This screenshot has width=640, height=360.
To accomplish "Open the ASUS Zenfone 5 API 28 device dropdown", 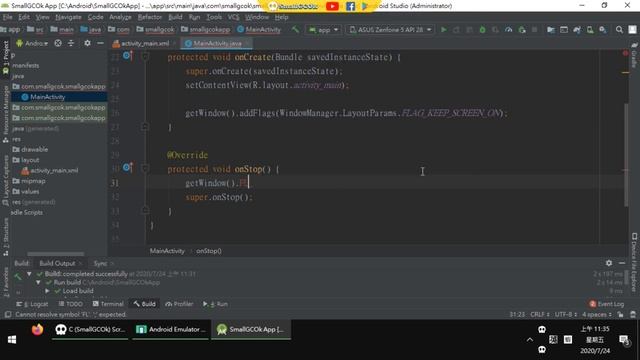I will (390, 29).
